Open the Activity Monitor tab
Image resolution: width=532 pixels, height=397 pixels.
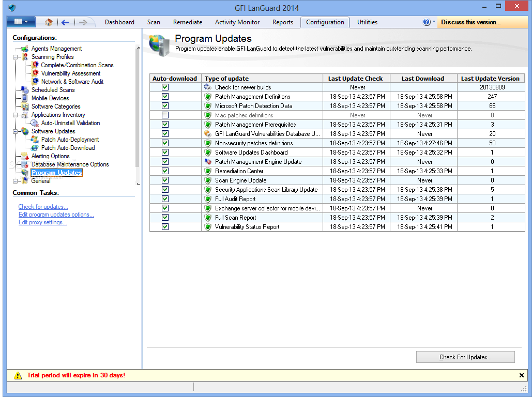click(x=237, y=22)
